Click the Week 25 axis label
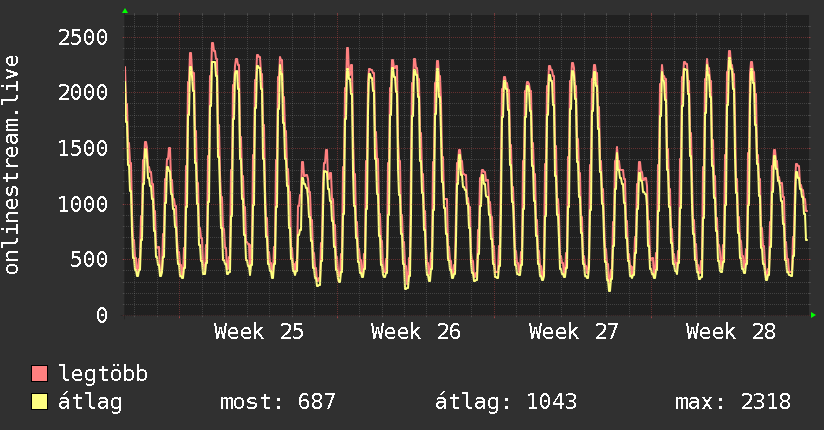824x430 pixels. [x=259, y=332]
